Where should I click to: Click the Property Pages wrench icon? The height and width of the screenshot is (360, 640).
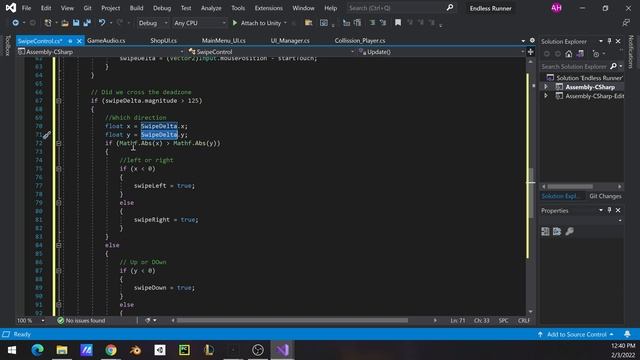click(569, 231)
